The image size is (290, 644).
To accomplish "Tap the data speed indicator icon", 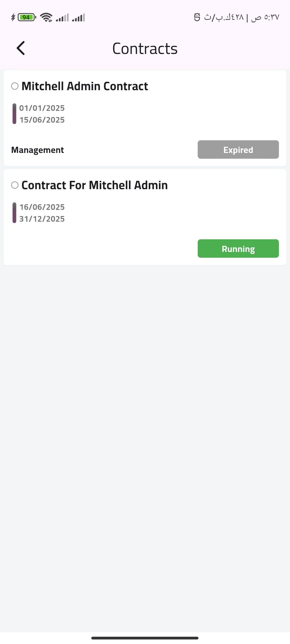I will coord(197,17).
